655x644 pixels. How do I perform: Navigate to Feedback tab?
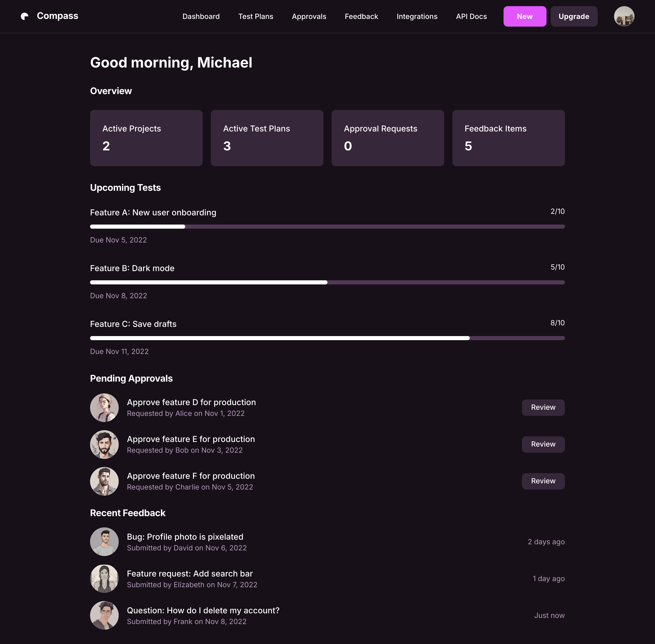[x=361, y=16]
